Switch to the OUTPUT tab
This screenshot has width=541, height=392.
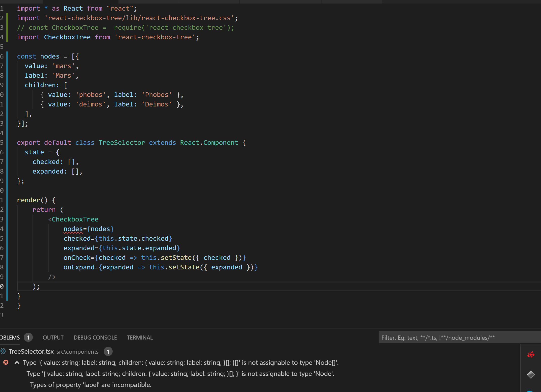(x=53, y=337)
